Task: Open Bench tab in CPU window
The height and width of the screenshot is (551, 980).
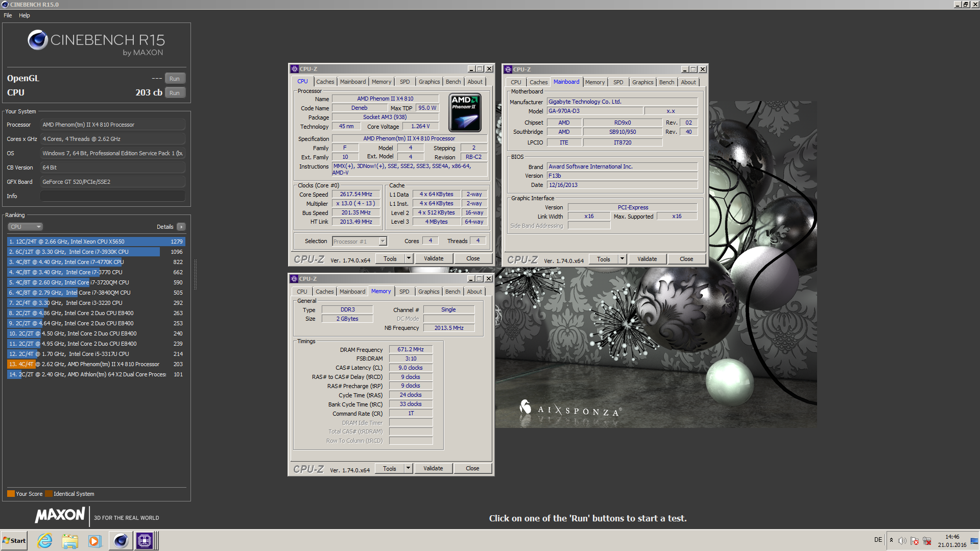Action: pyautogui.click(x=453, y=82)
